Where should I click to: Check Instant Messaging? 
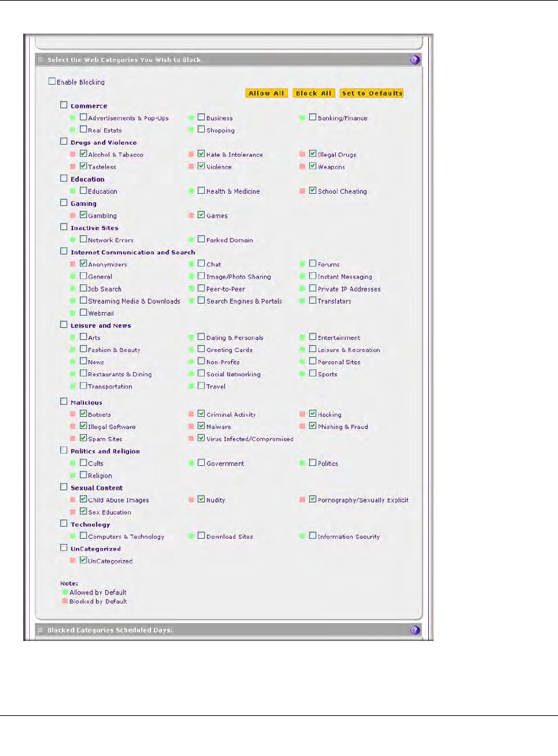coord(313,276)
